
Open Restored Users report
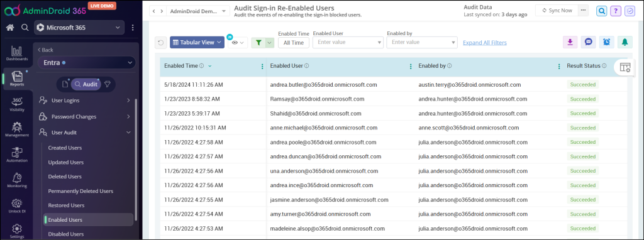coord(66,205)
